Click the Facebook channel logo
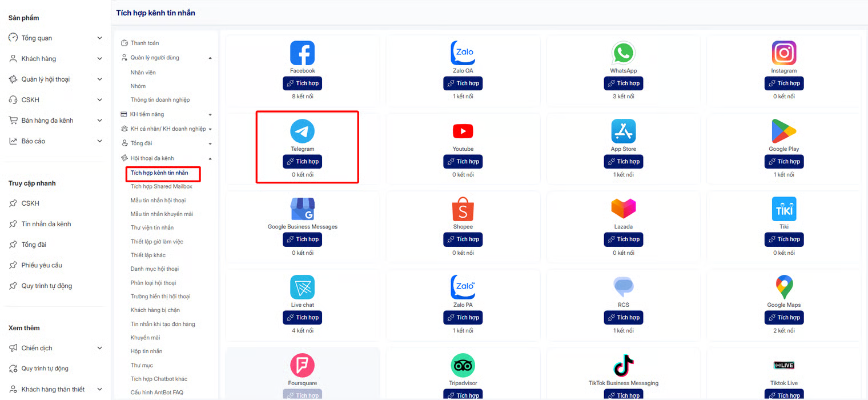Image resolution: width=868 pixels, height=400 pixels. tap(302, 53)
